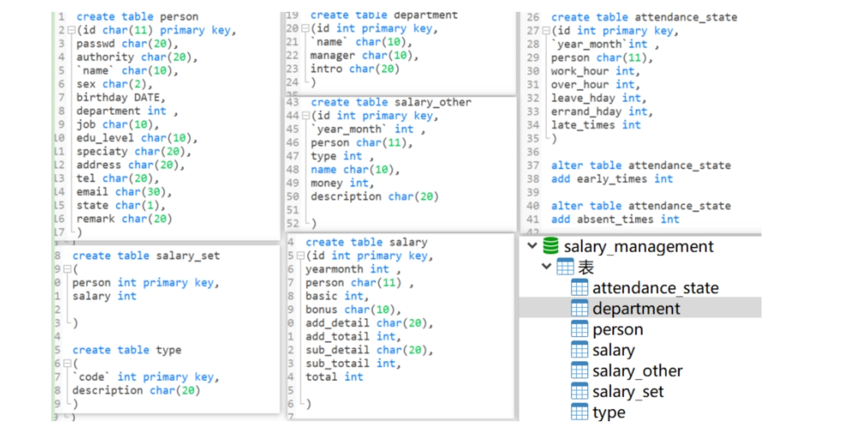Select the salary tree item
The width and height of the screenshot is (868, 444).
614,350
